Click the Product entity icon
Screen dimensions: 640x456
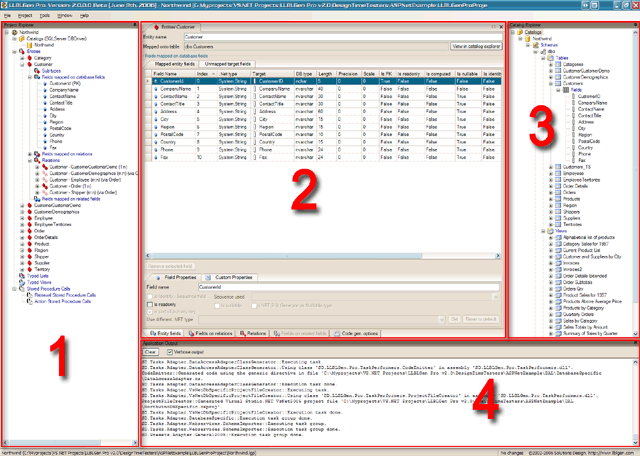click(x=29, y=244)
